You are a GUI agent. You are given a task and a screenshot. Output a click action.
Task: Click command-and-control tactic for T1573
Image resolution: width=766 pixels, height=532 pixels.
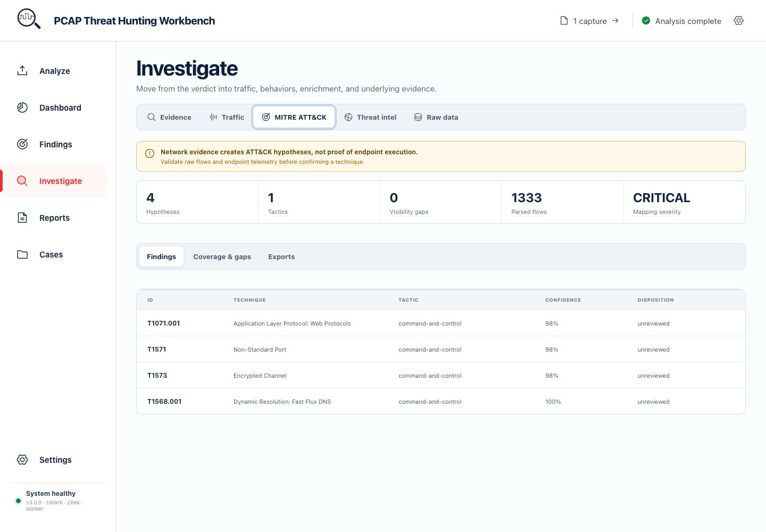tap(430, 376)
